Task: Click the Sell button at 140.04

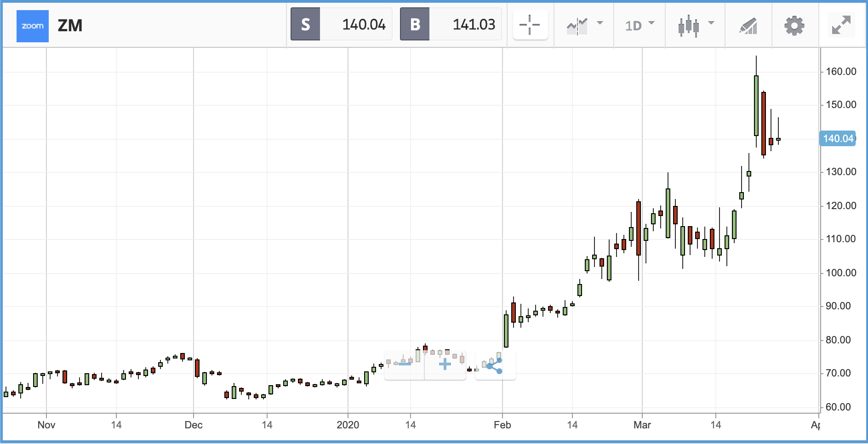Action: coord(341,24)
